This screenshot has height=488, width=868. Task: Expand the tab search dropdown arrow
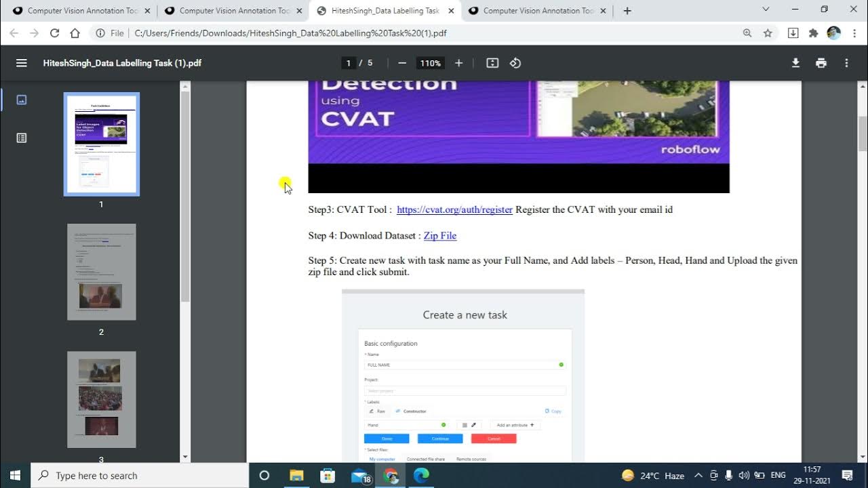coord(766,9)
